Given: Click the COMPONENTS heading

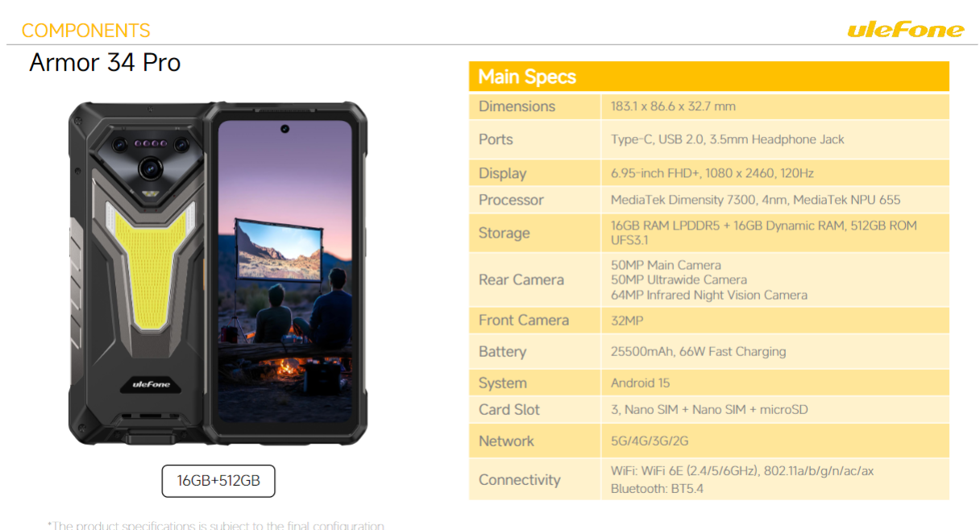Looking at the screenshot, I should pos(85,31).
